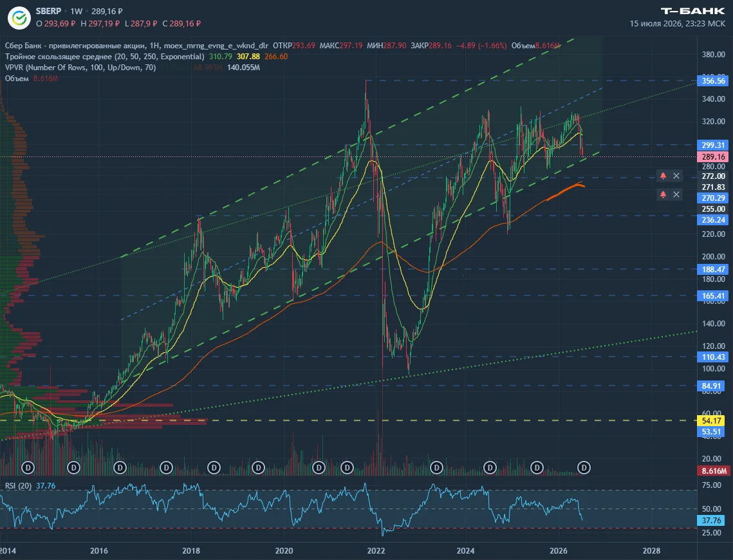The width and height of the screenshot is (733, 560).
Task: Open the mid-2014 dividend D marker
Action: pyautogui.click(x=28, y=467)
